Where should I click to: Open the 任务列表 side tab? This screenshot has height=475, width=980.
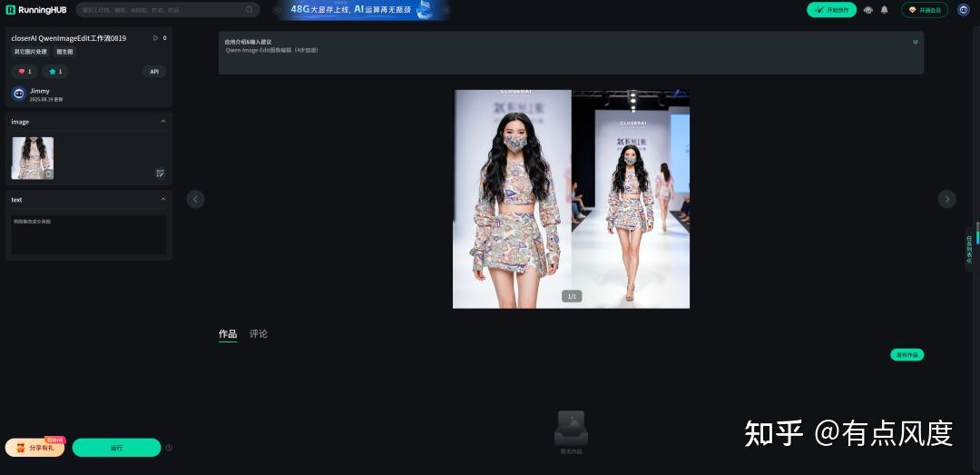(969, 249)
